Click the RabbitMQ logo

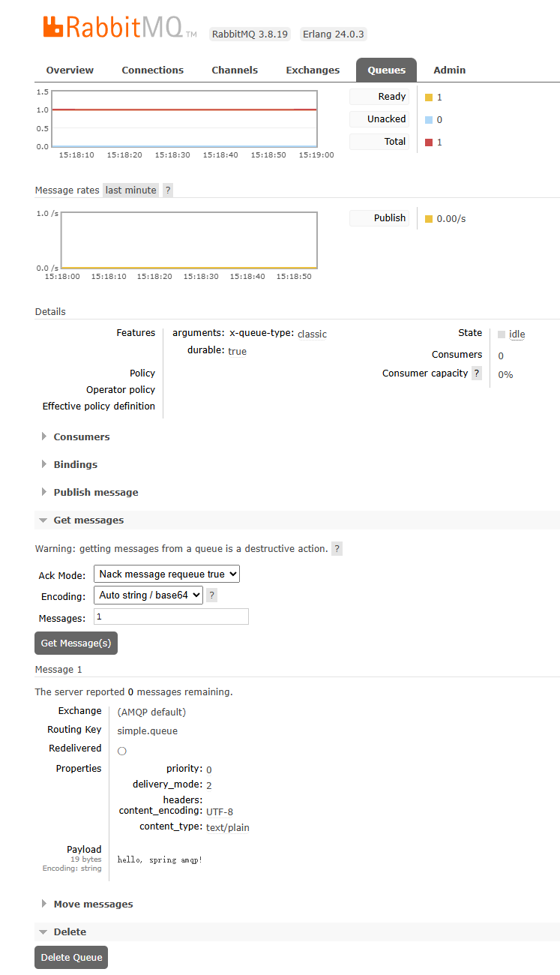click(120, 27)
